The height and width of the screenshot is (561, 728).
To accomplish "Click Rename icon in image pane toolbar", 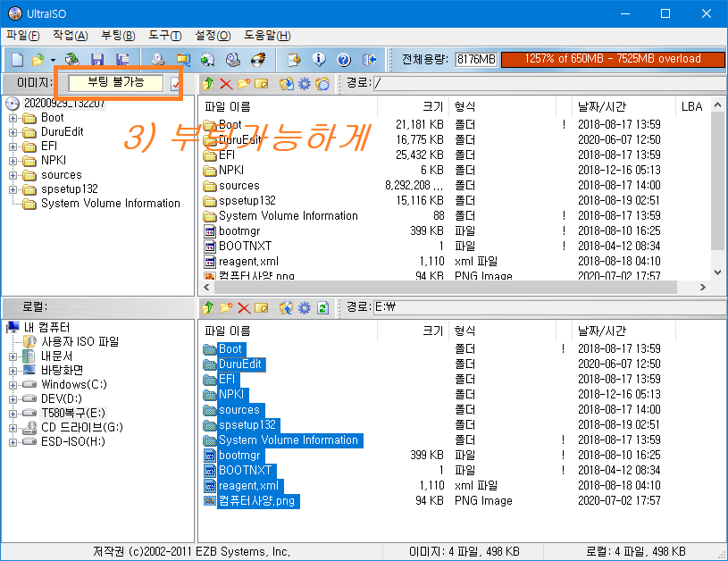I will click(x=262, y=84).
